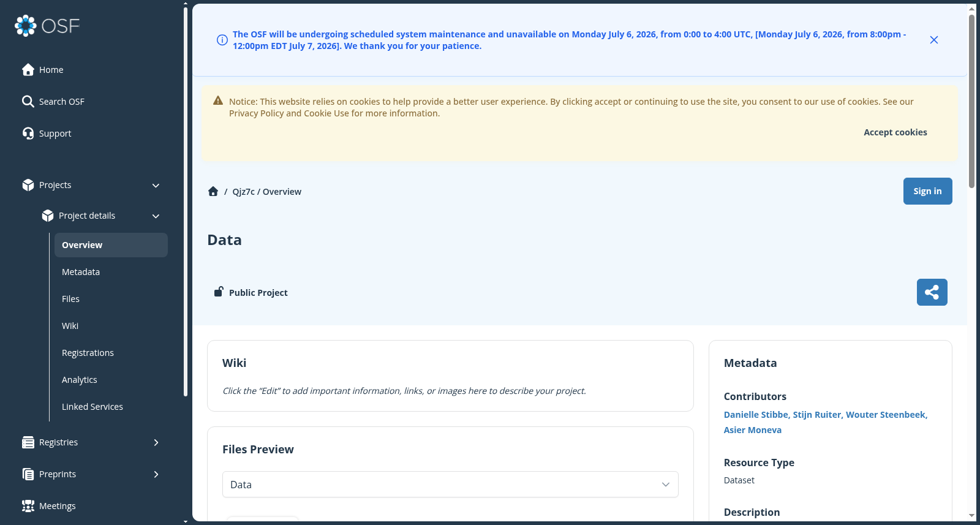
Task: Click the Support headset icon
Action: 28,134
